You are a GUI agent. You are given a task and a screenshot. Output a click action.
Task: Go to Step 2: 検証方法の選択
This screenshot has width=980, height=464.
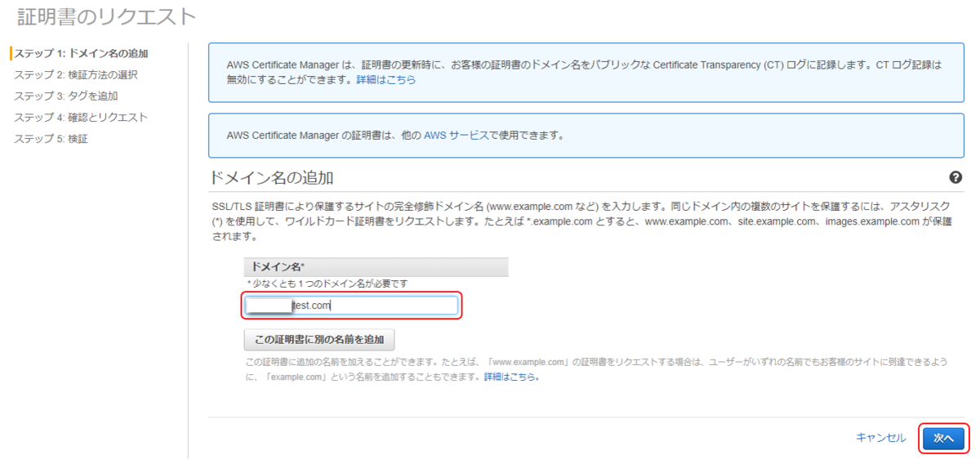pos(76,75)
